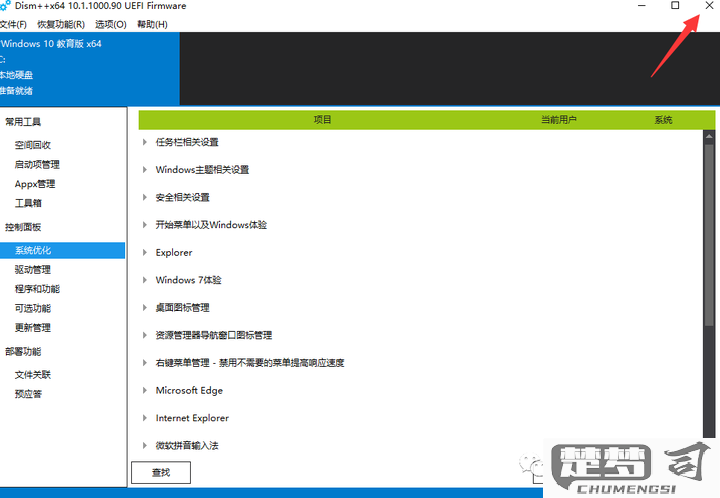Minimize the Dism++ window
720x498 pixels.
[642, 6]
